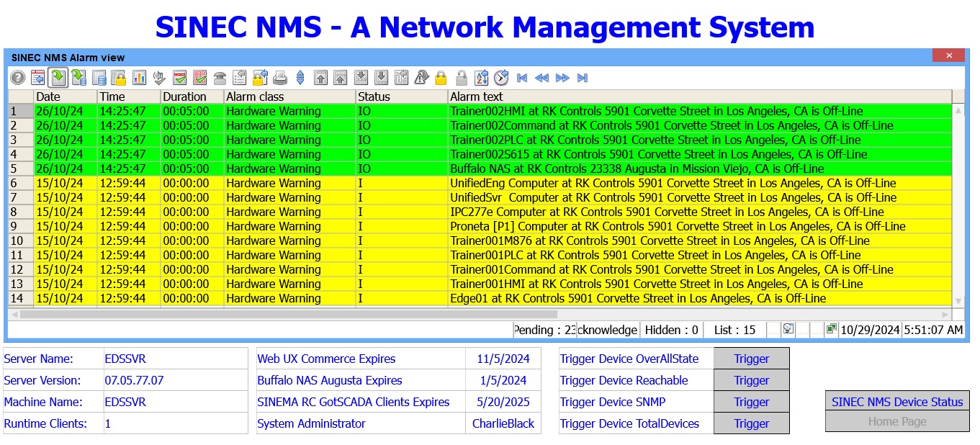980x445 pixels.
Task: Go to next message icon
Action: click(x=361, y=78)
